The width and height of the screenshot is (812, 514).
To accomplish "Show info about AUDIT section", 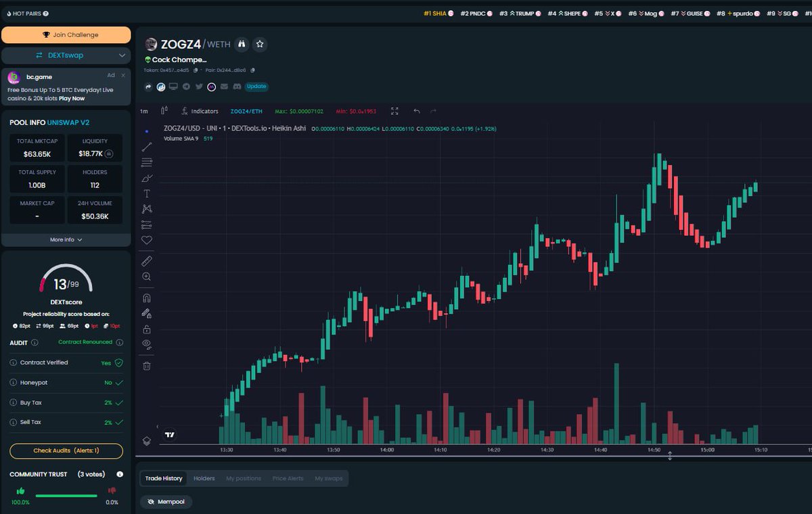I will 35,343.
